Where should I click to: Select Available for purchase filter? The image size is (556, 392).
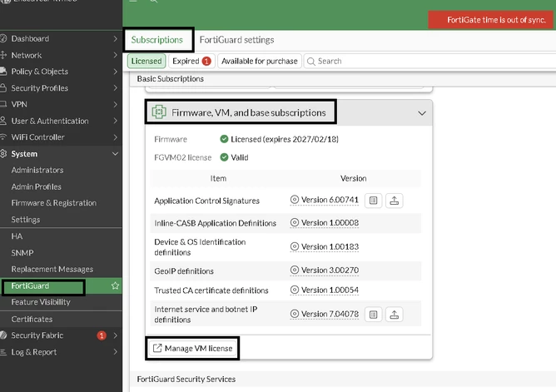(260, 61)
